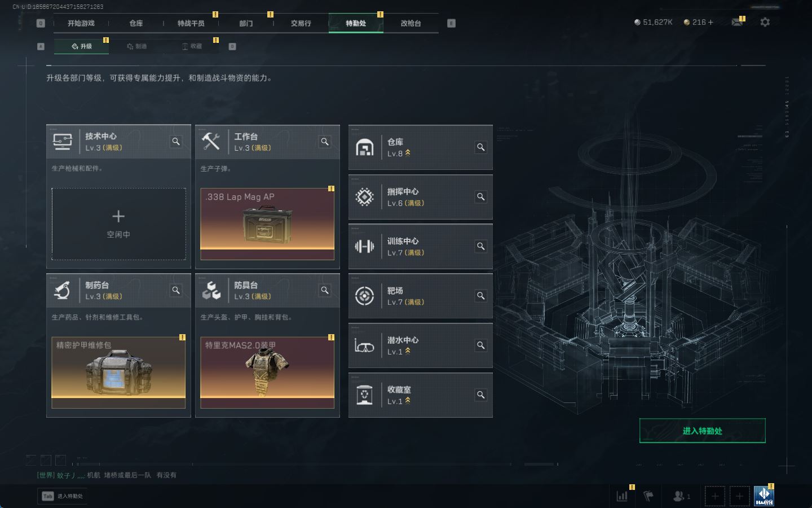The image size is (812, 508).
Task: Open the settings gear icon
Action: point(765,22)
